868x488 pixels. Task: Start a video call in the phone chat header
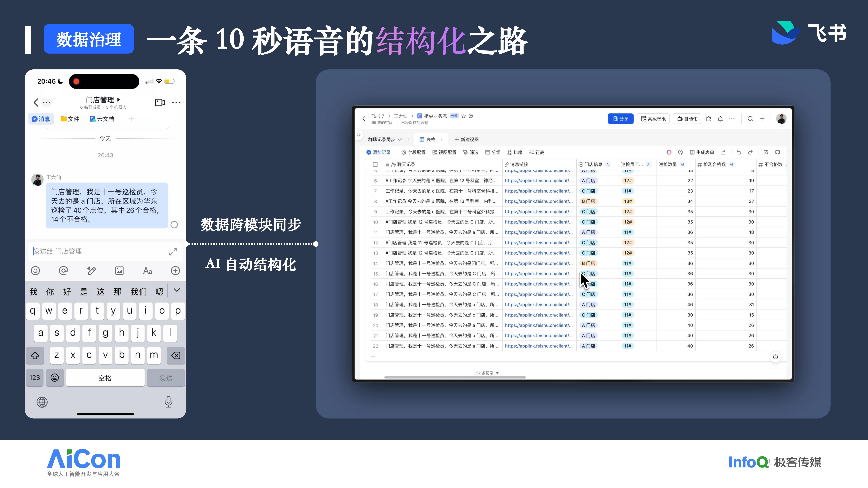[x=160, y=102]
